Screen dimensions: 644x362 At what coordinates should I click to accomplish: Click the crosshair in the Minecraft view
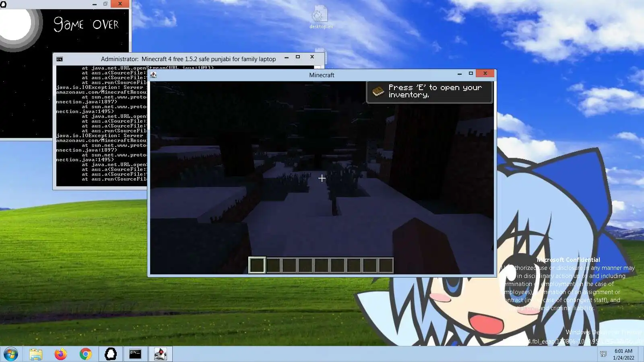click(322, 178)
